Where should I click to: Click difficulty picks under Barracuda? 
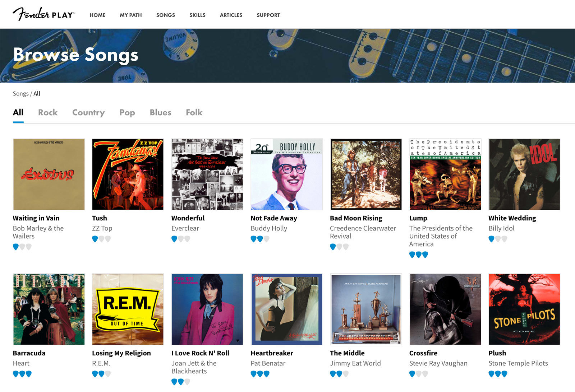[22, 374]
